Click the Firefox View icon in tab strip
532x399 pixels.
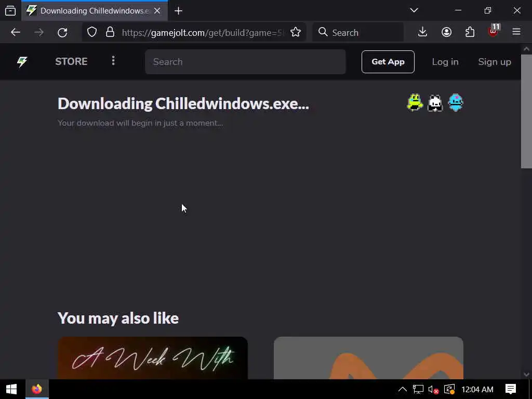coord(10,11)
